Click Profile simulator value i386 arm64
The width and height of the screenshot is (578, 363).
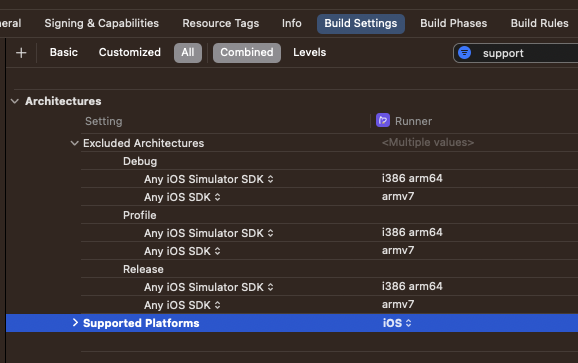[x=412, y=233]
